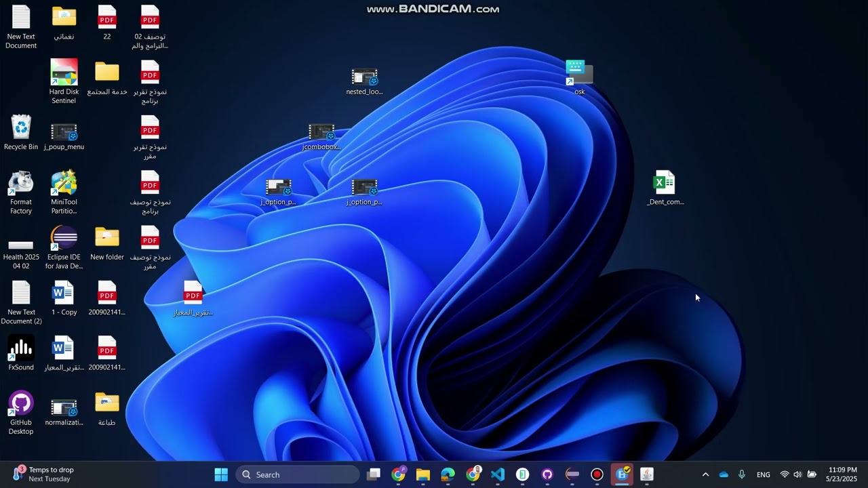Select the تقرير_المعيار PDF file
This screenshot has height=488, width=868.
193,298
